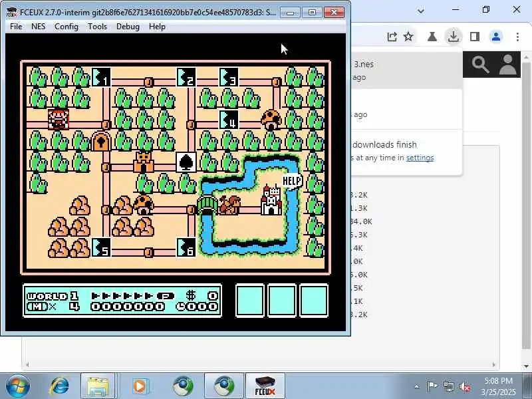
Task: Click the level 3 panel on the map
Action: coord(229,77)
